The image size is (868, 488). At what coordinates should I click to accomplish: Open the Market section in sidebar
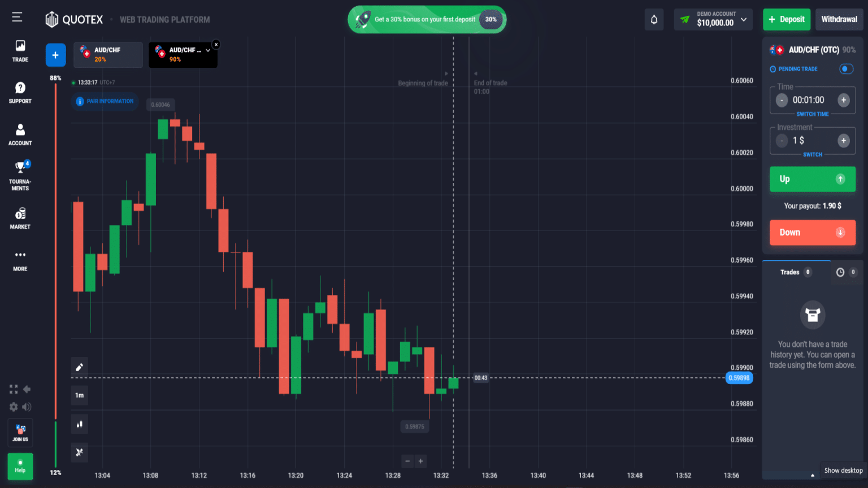pyautogui.click(x=20, y=218)
